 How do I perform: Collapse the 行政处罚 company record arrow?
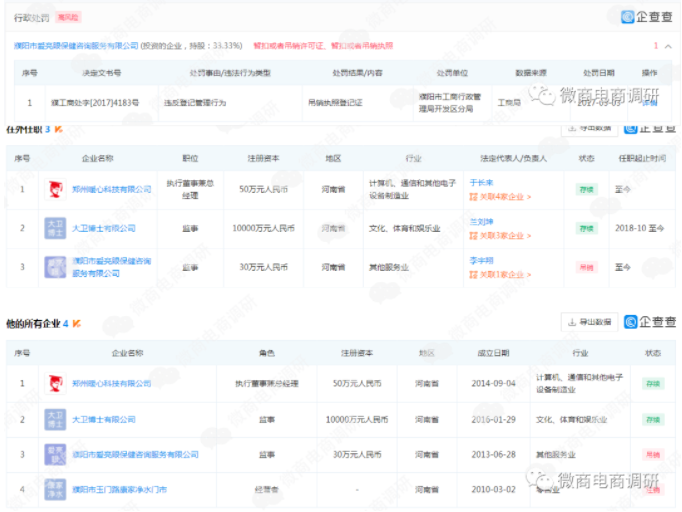pyautogui.click(x=668, y=46)
